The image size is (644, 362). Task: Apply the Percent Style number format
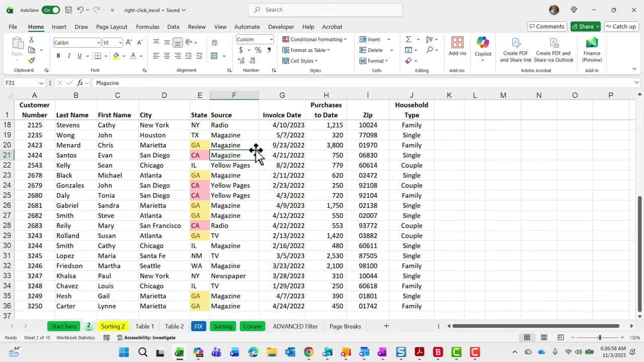point(258,50)
